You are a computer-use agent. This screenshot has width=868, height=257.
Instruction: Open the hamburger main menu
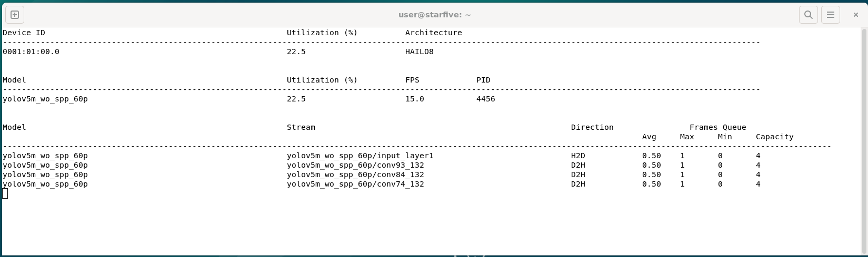click(x=830, y=15)
